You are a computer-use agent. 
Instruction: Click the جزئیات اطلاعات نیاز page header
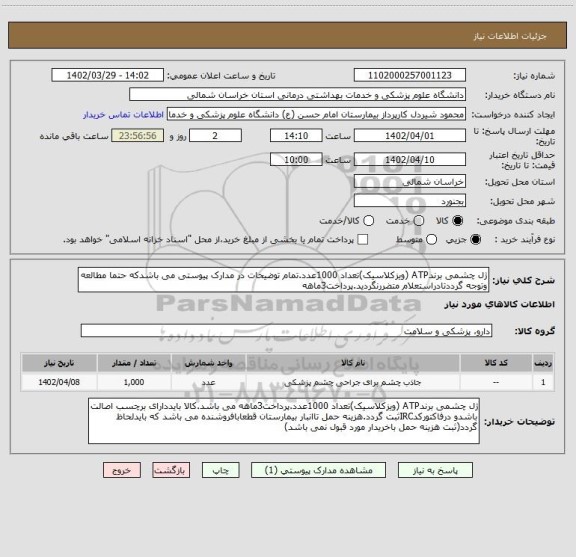[510, 36]
